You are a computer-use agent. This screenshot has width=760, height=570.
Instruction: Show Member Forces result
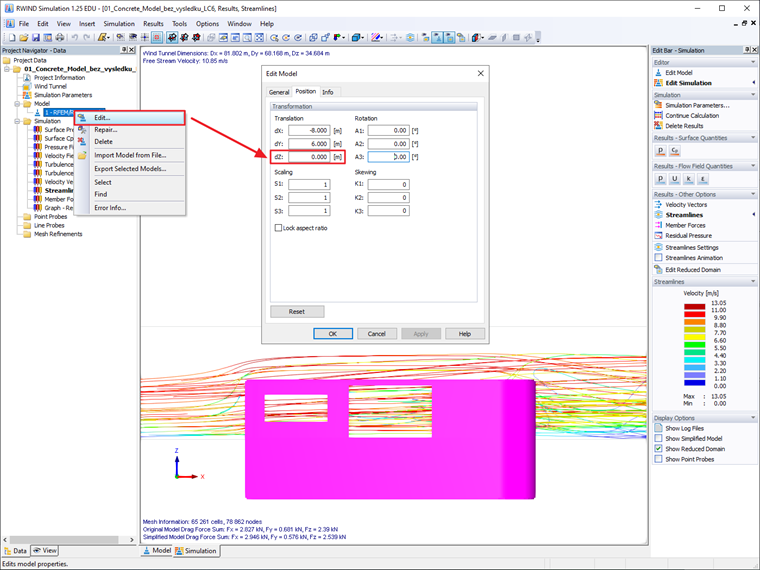tap(685, 225)
